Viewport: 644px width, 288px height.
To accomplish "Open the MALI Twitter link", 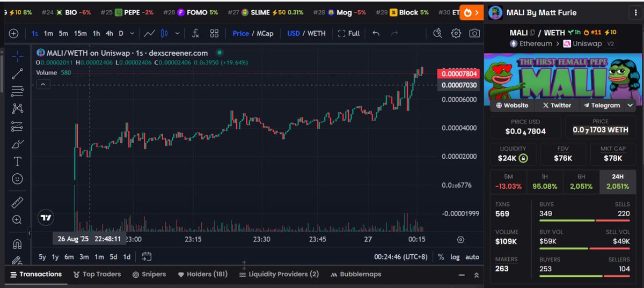I will pyautogui.click(x=557, y=106).
